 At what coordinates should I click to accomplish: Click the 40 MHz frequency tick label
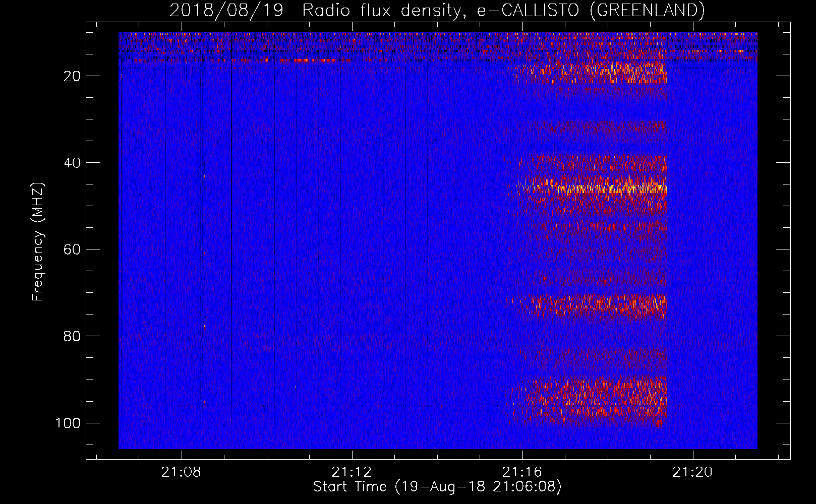tap(72, 163)
